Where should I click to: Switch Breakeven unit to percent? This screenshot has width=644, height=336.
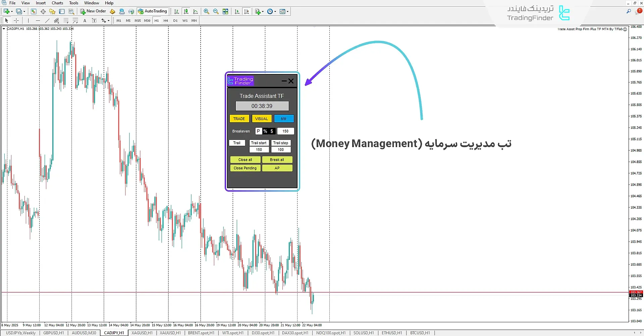pos(265,131)
